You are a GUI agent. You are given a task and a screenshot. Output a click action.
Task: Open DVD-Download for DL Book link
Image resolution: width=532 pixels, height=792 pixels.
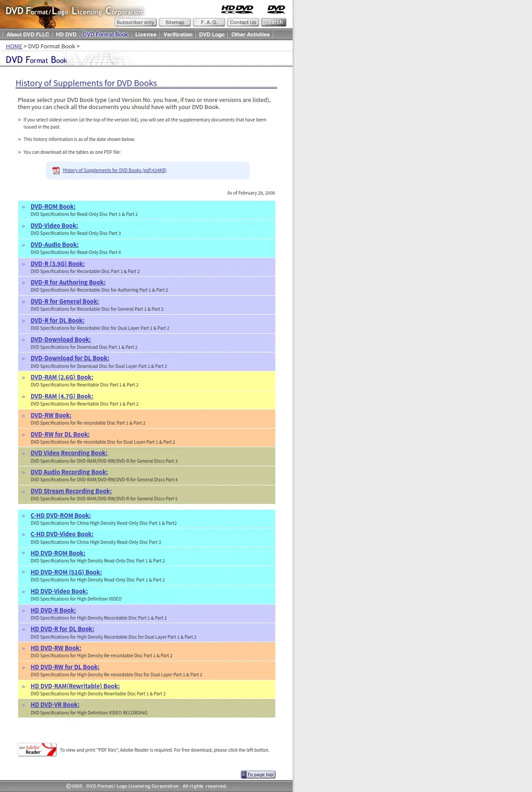tap(70, 358)
